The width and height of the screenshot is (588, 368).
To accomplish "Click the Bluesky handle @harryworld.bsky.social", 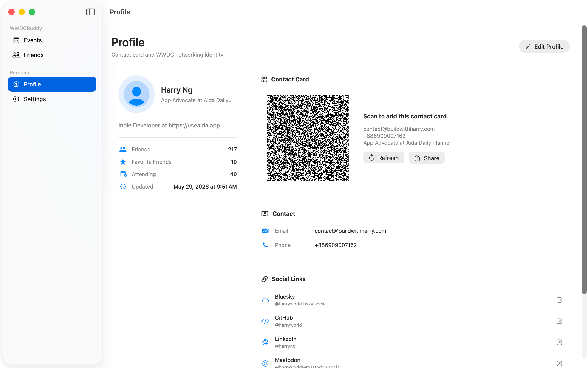I will tap(301, 304).
